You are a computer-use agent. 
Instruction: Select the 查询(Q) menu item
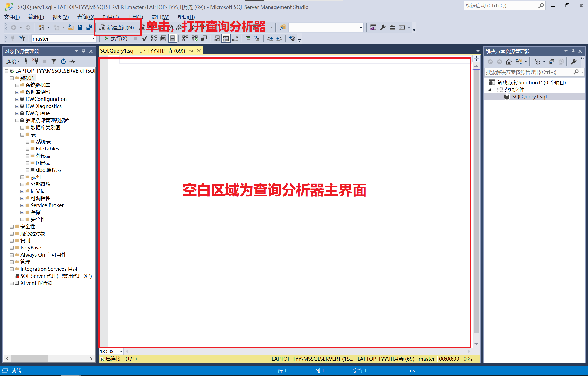click(85, 17)
